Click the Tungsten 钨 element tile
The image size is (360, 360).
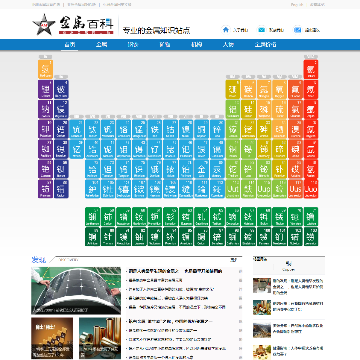123,169
